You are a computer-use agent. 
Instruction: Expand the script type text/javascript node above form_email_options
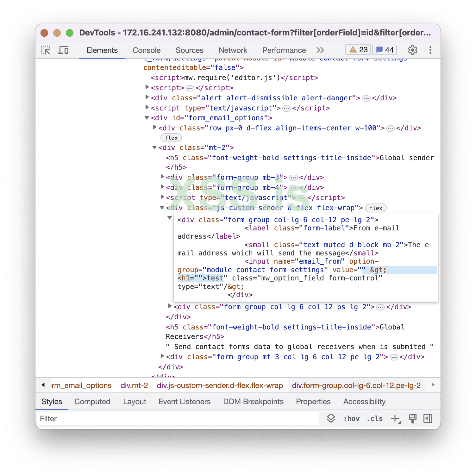click(x=147, y=107)
